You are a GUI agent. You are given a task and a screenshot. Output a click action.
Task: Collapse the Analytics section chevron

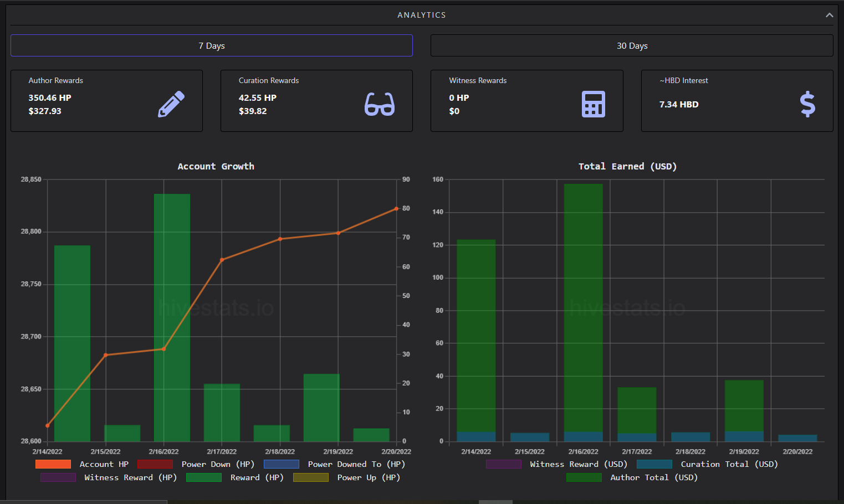tap(829, 15)
